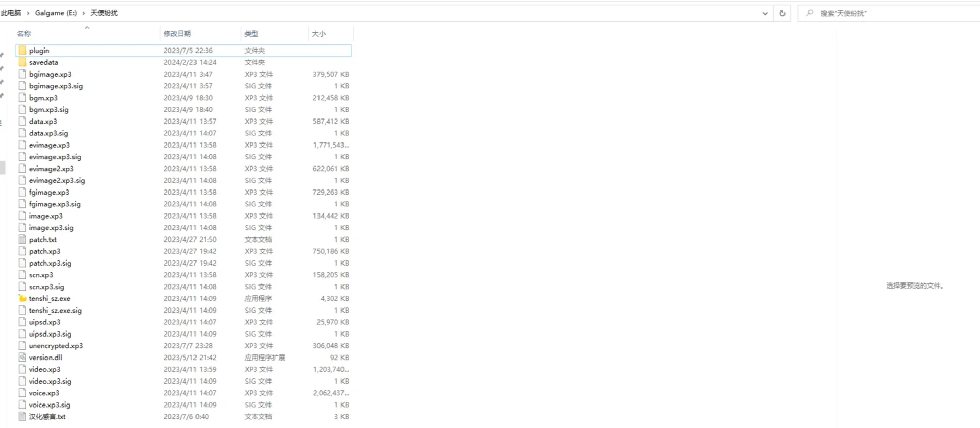
Task: Click the 2023/7/7 23:28 date cell
Action: (188, 345)
